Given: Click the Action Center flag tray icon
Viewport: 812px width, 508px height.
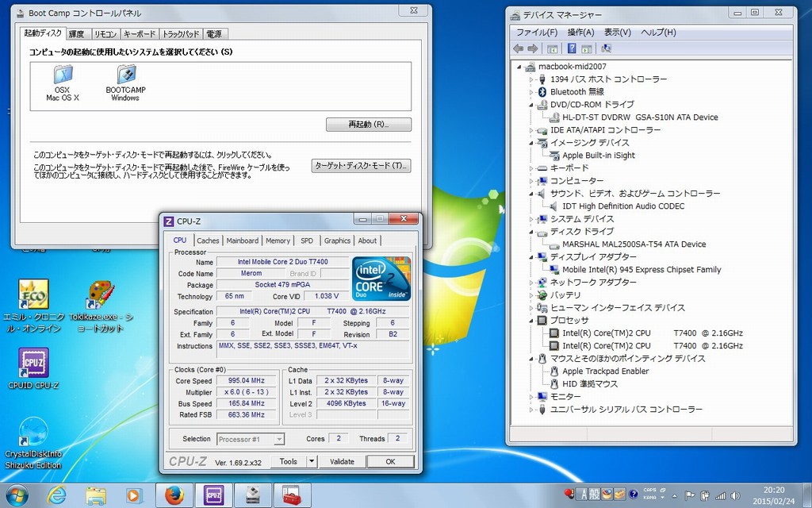Looking at the screenshot, I should tap(690, 495).
